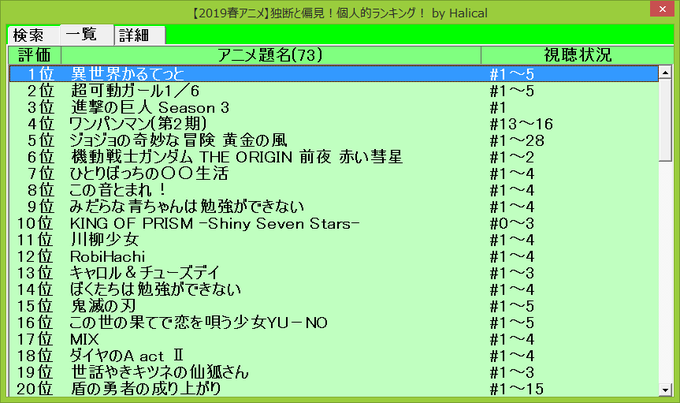Select ひとりぼっちの○○生活 row
The image size is (680, 403).
[x=333, y=174]
